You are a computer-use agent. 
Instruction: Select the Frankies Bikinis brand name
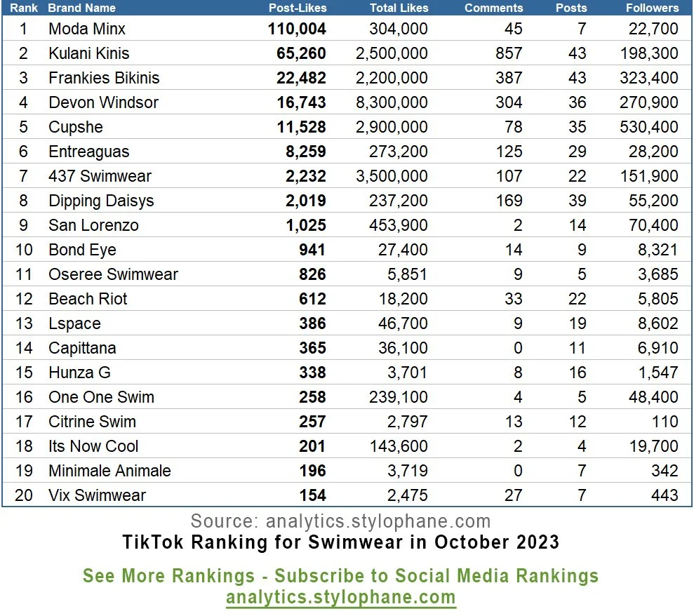(x=104, y=78)
